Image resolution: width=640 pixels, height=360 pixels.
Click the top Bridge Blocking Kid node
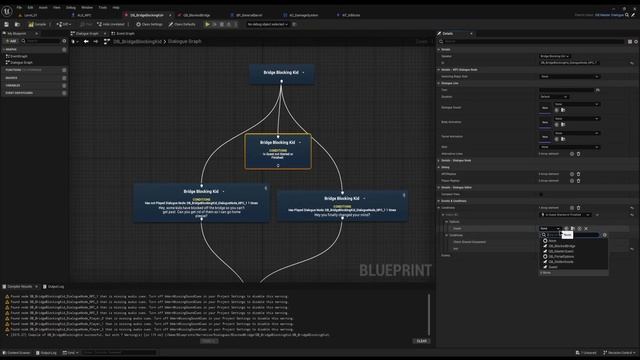click(x=281, y=73)
